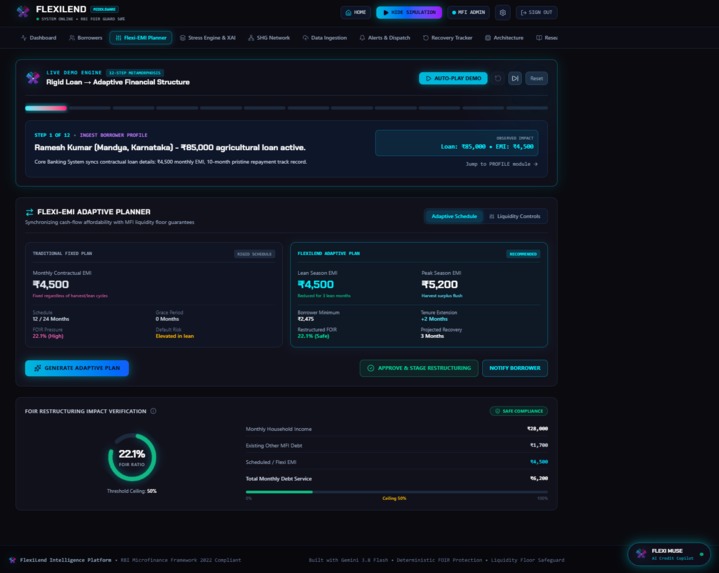Click the FlexiLend logo icon in the header
719x573 pixels.
pyautogui.click(x=22, y=11)
